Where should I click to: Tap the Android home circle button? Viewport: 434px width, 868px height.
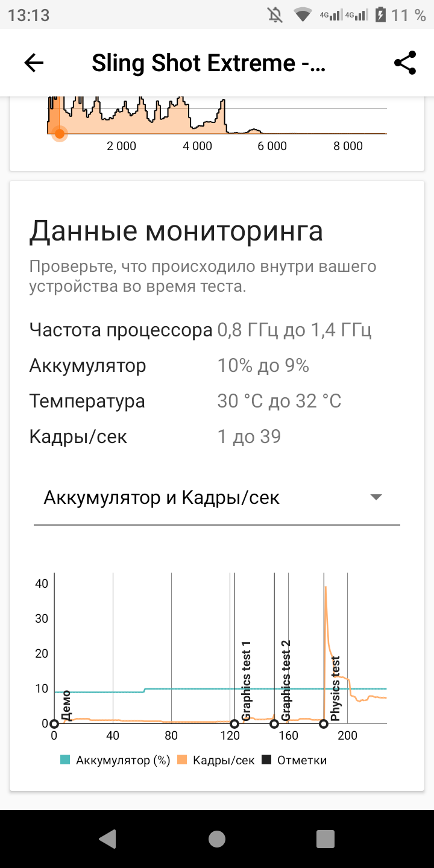coord(217,838)
